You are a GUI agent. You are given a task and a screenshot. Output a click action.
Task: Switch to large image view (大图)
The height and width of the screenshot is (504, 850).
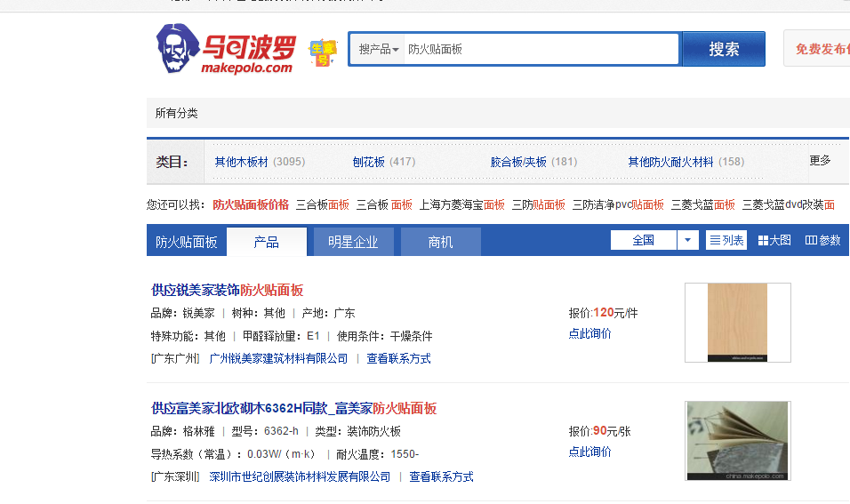pyautogui.click(x=774, y=240)
